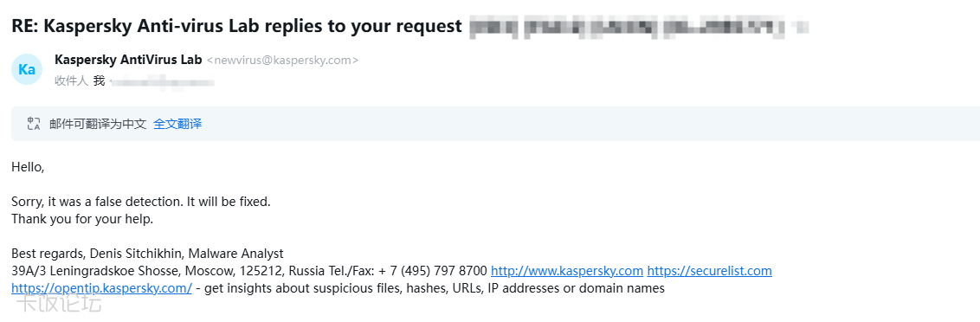Open the http://www.kaspersky.com link
The image size is (980, 322).
[x=567, y=271]
